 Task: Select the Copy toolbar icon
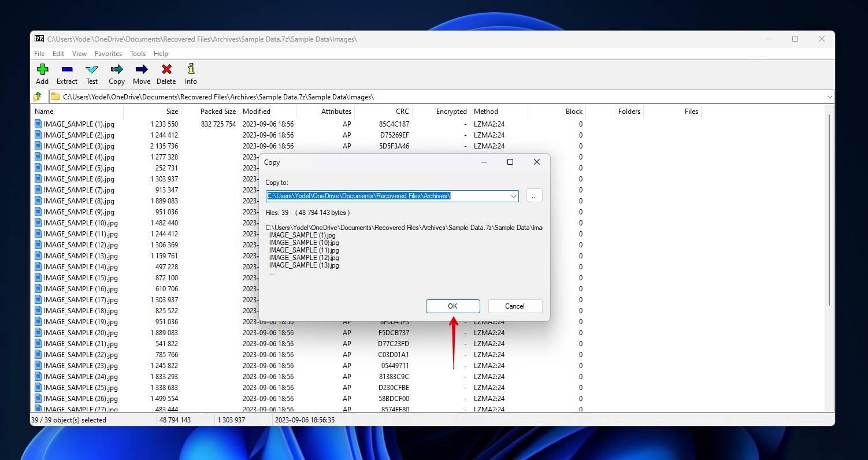click(x=117, y=73)
